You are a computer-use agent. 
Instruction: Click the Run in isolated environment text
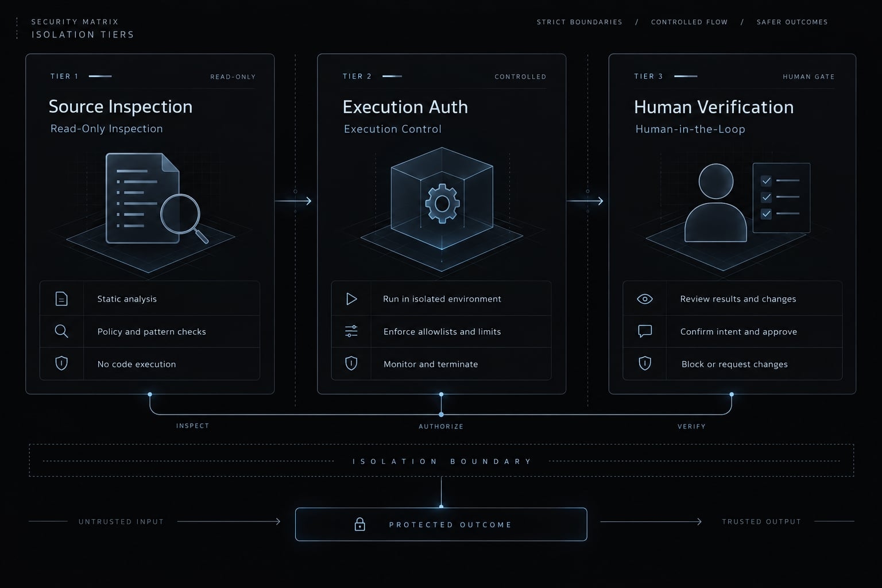(442, 299)
